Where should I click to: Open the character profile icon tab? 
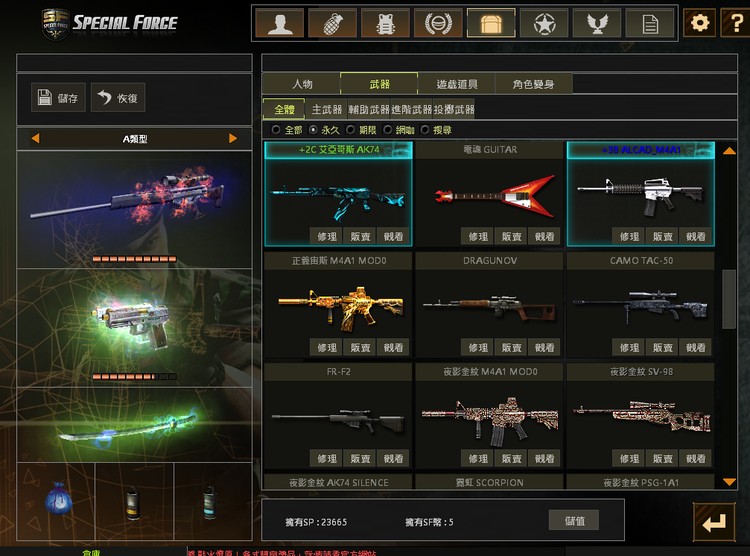tap(280, 23)
